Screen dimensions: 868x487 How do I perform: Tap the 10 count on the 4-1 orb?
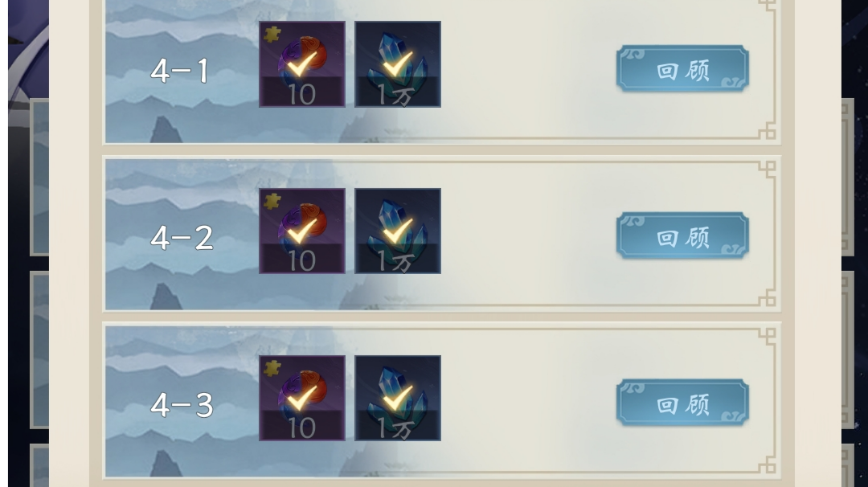[302, 95]
